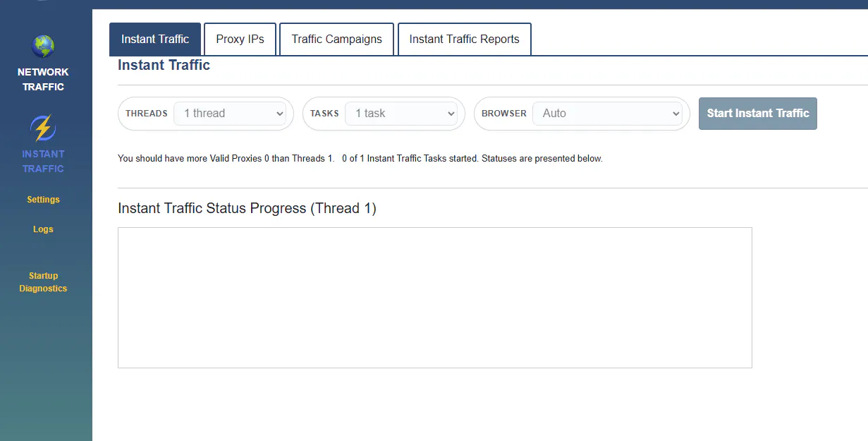Open the Instant Traffic Reports tab

pos(464,40)
